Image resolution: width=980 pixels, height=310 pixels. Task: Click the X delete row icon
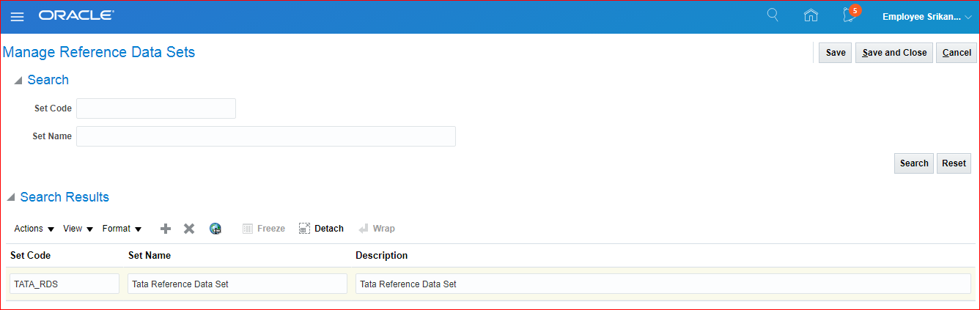point(189,229)
